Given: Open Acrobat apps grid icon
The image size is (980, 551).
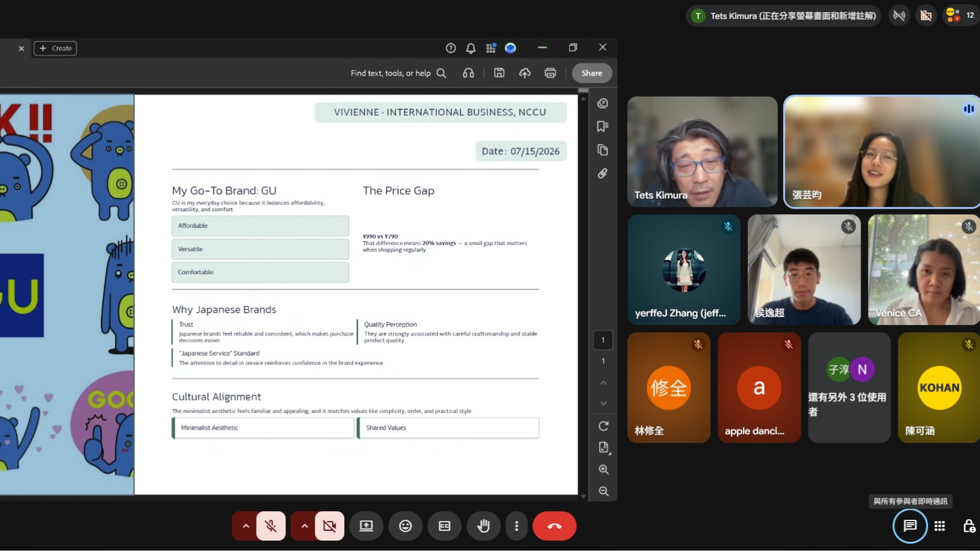Looking at the screenshot, I should pos(491,48).
